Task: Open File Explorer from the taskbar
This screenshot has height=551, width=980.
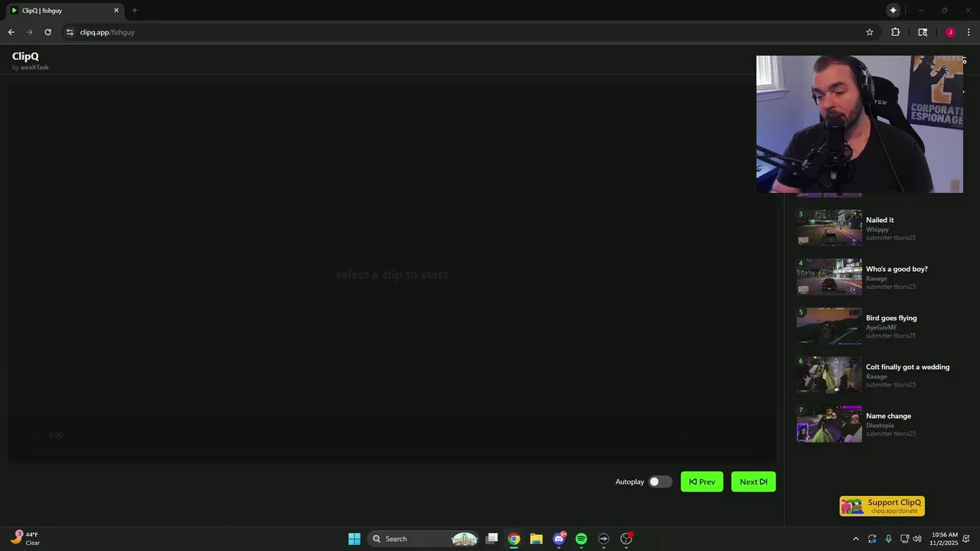Action: 536,539
